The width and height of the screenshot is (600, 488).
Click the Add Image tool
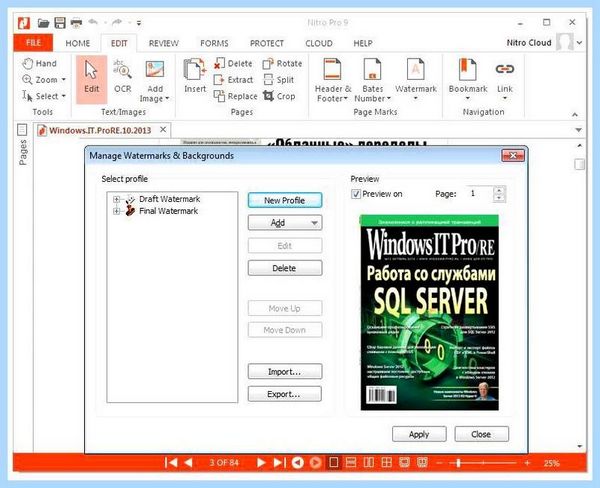(155, 82)
